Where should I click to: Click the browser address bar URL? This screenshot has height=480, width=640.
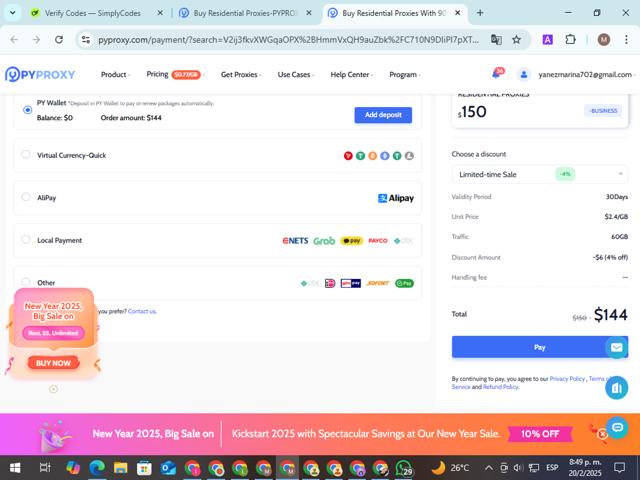[x=288, y=40]
